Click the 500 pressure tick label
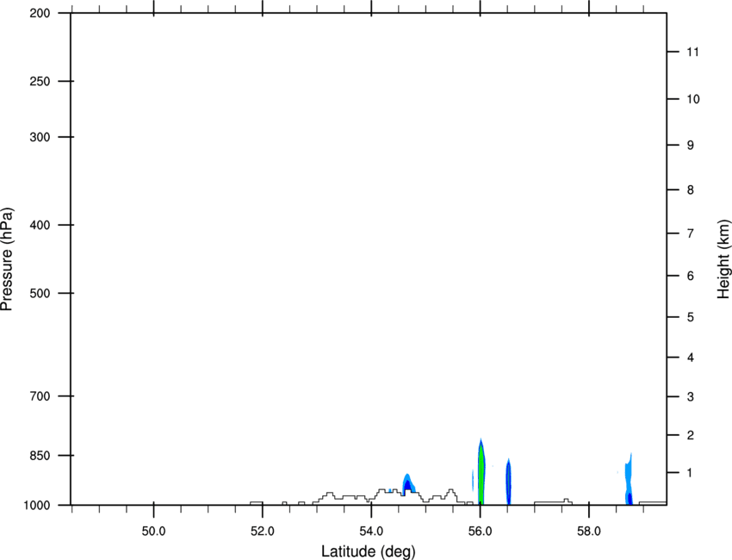This screenshot has height=560, width=732. tap(40, 293)
